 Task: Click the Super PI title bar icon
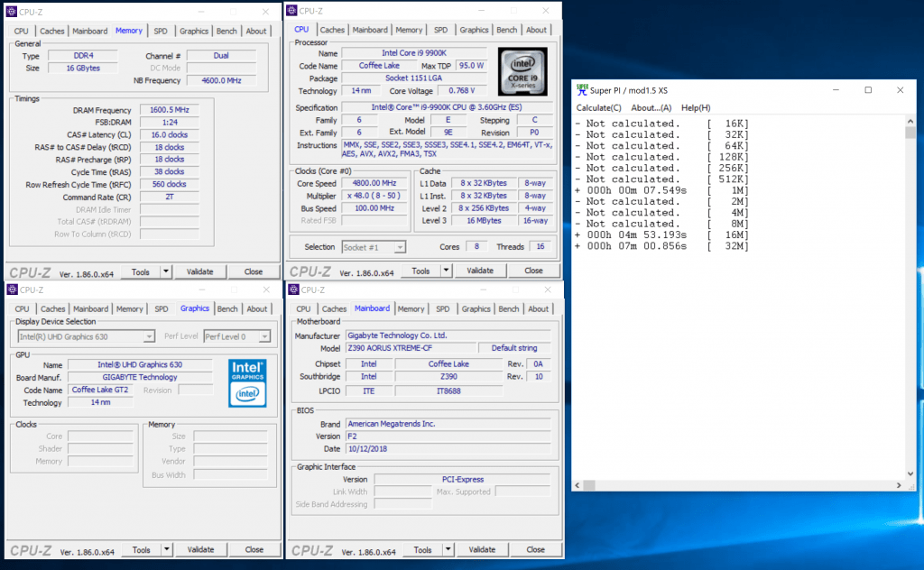(x=582, y=90)
